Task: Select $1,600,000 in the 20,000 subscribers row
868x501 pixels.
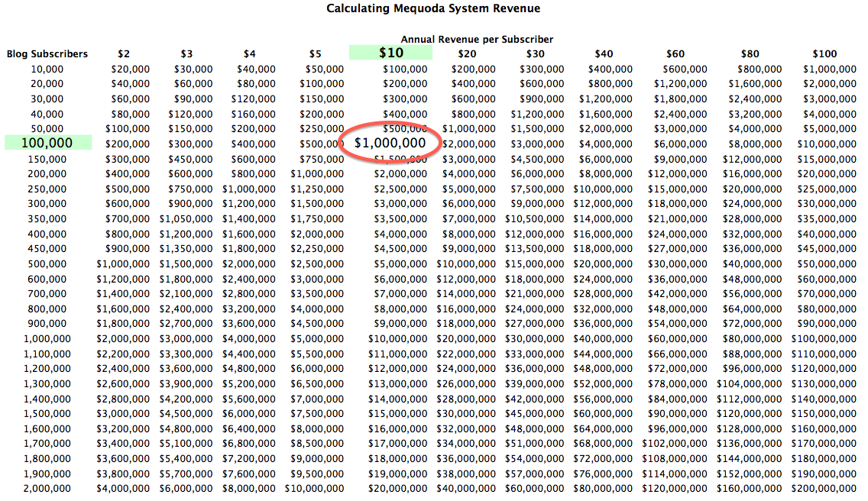Action: tap(755, 84)
